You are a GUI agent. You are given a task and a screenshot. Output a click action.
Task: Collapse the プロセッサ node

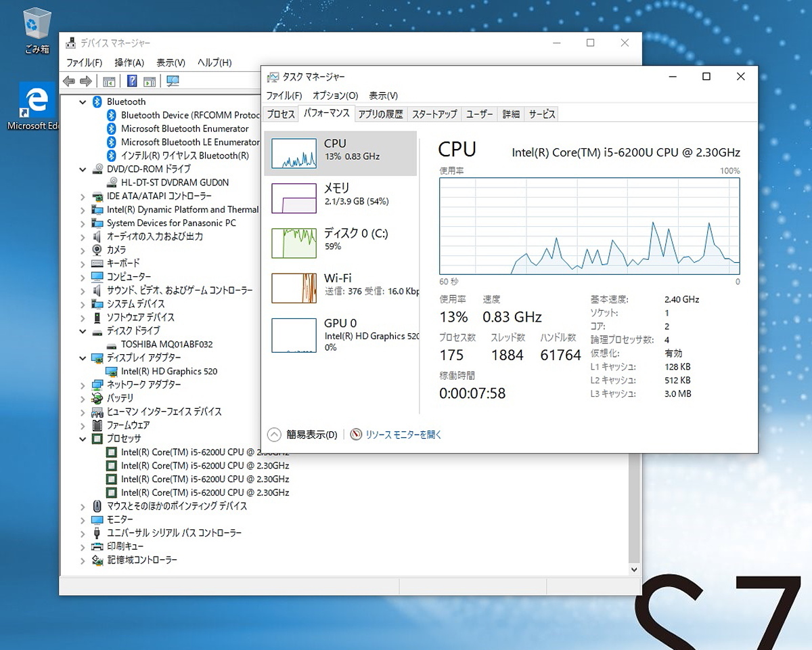[83, 439]
